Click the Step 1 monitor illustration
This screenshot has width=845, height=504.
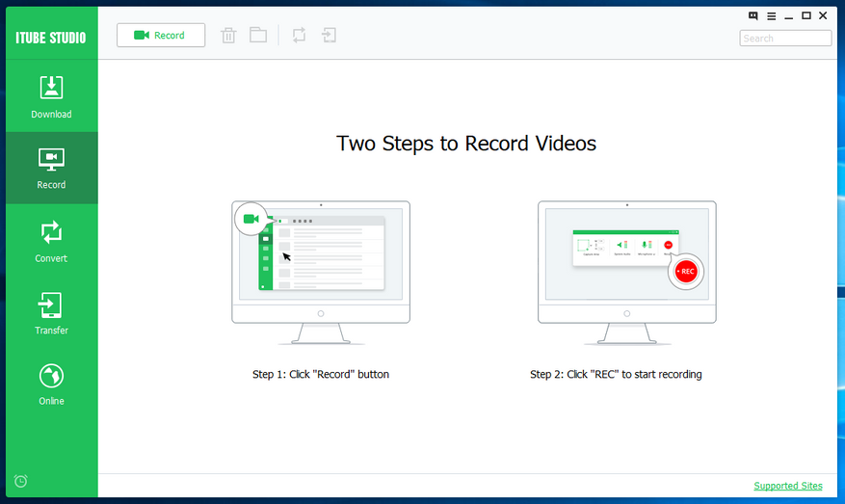(x=321, y=273)
